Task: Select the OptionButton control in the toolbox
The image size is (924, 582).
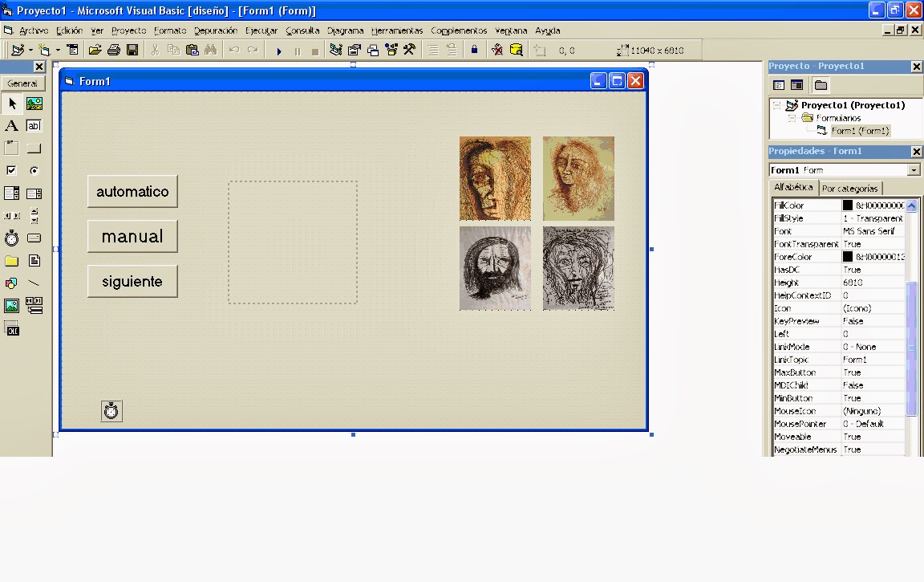Action: click(x=33, y=170)
